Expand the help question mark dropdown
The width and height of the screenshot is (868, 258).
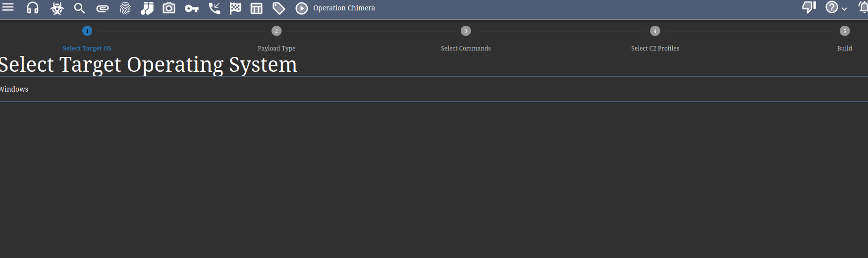[x=836, y=7]
